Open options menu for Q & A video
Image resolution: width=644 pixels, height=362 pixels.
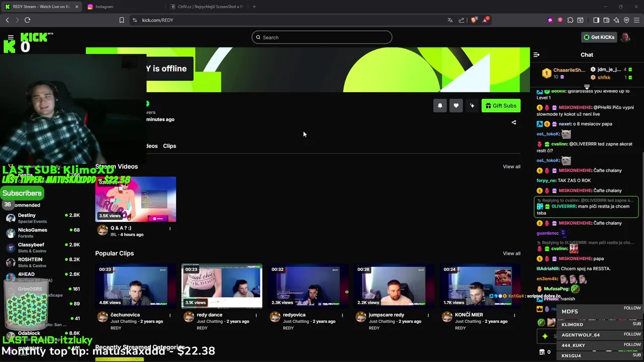pos(170,229)
